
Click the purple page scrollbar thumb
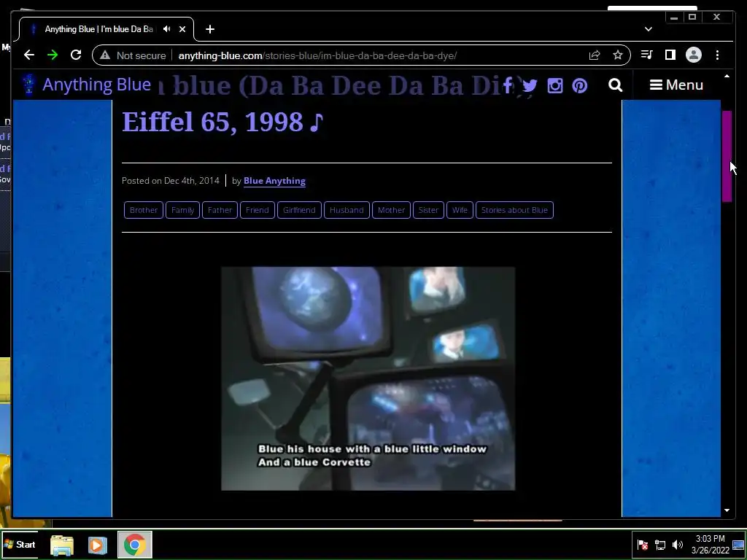click(x=727, y=156)
